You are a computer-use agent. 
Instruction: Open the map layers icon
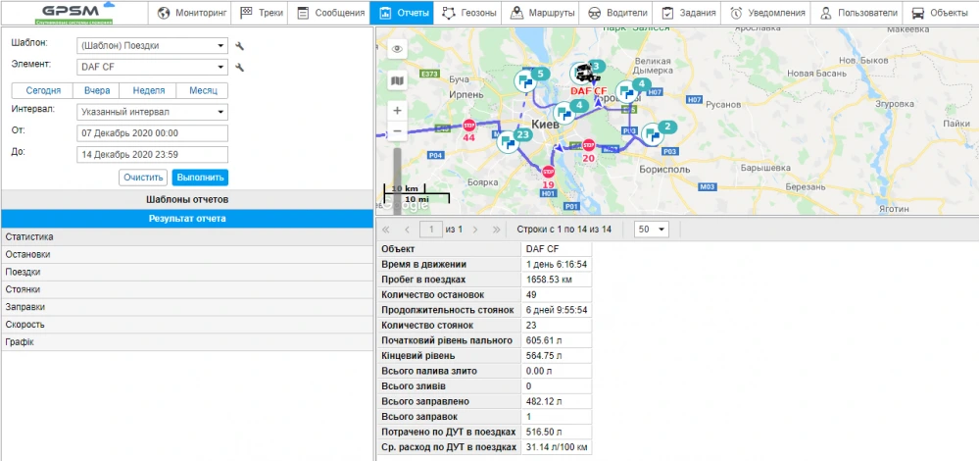click(x=397, y=79)
